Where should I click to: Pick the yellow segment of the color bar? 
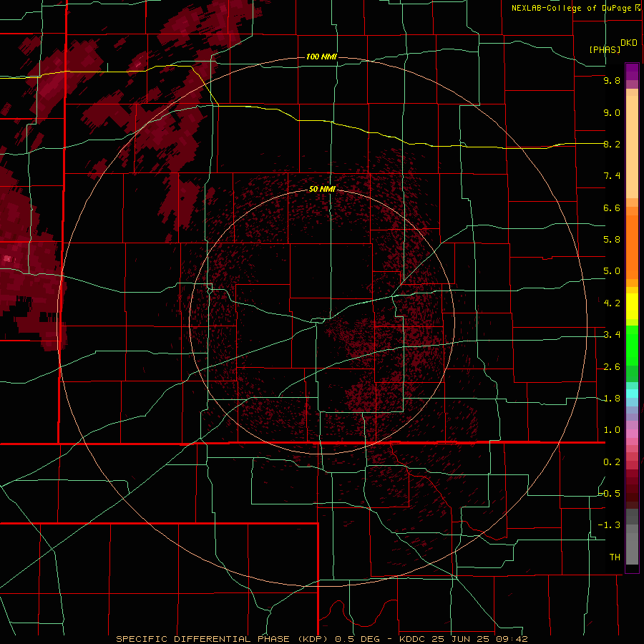click(632, 306)
